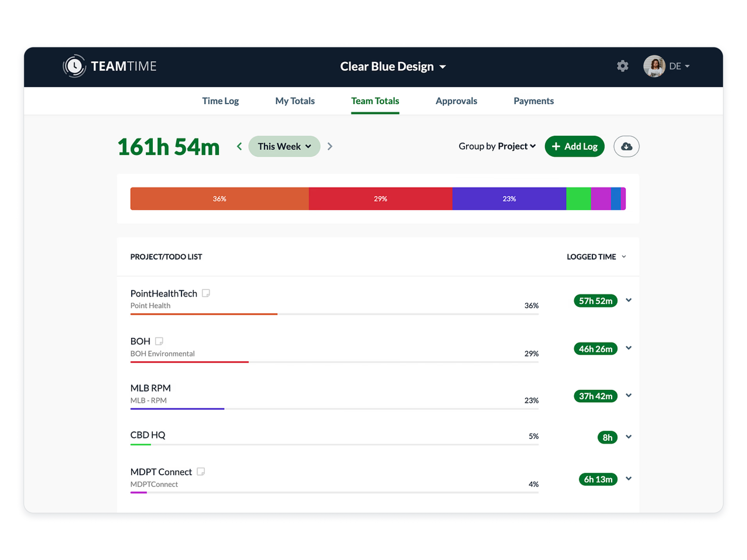Viewport: 747px width, 560px height.
Task: Select the green segment of stacked bar
Action: (x=578, y=199)
